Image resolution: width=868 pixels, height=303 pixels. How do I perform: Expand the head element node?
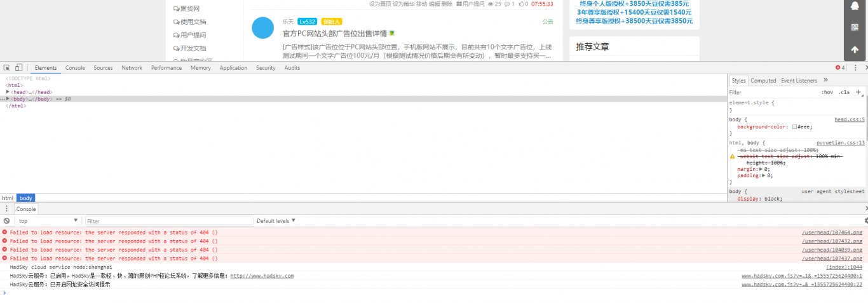[x=8, y=92]
